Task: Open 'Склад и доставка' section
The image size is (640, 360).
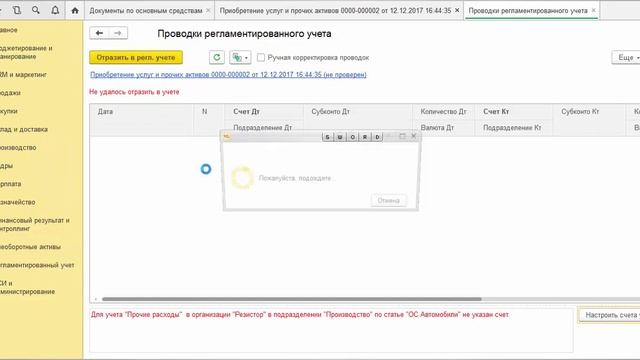Action: click(x=24, y=129)
